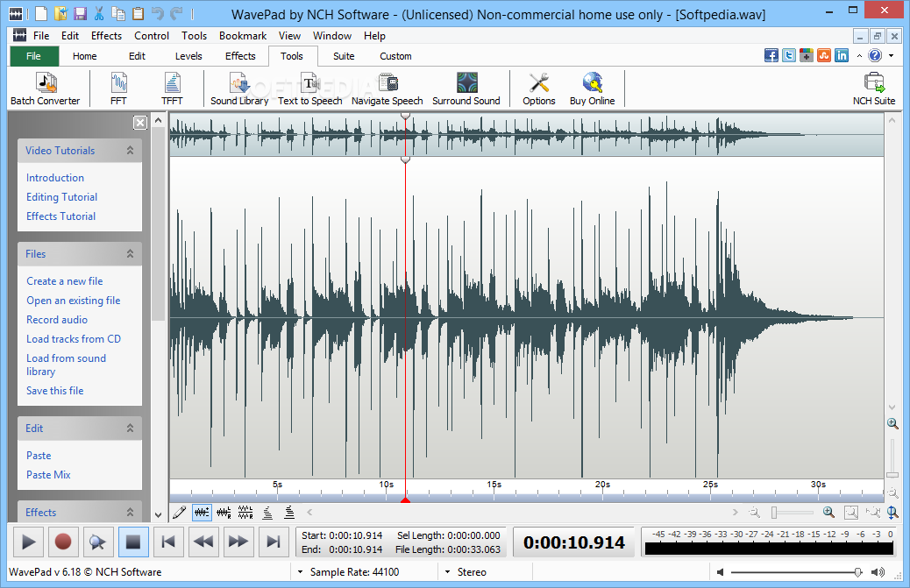Open the Batch Converter tool
Screen dimensions: 910x588
46,89
